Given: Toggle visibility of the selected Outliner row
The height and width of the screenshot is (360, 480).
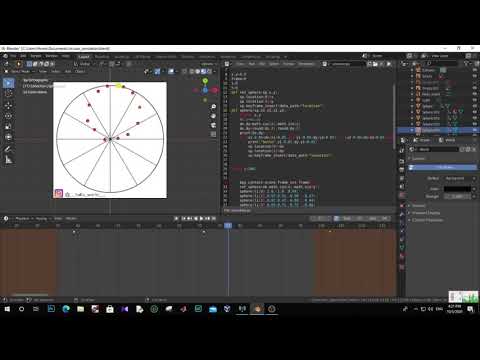Looking at the screenshot, I should coord(475,130).
